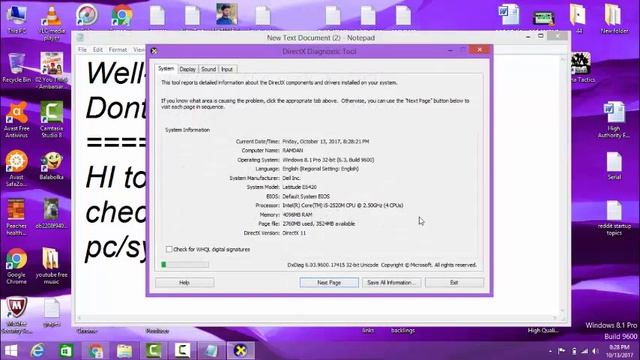Open High Authority Word document icon

click(613, 120)
